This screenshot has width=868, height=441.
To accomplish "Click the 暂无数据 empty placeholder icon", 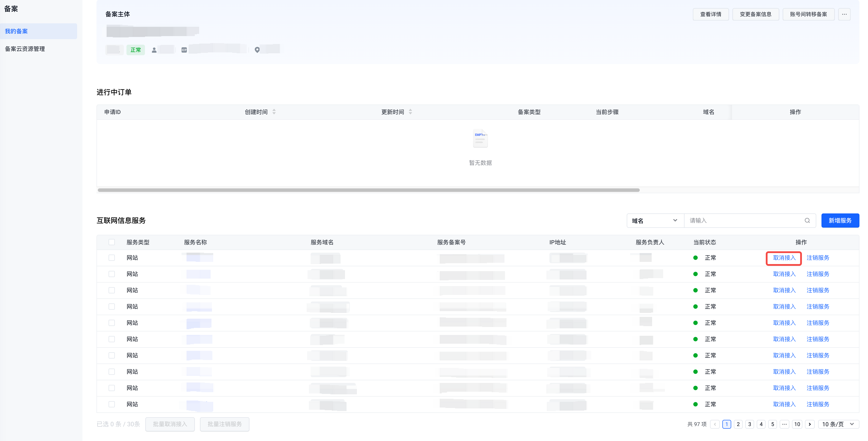I will point(480,138).
